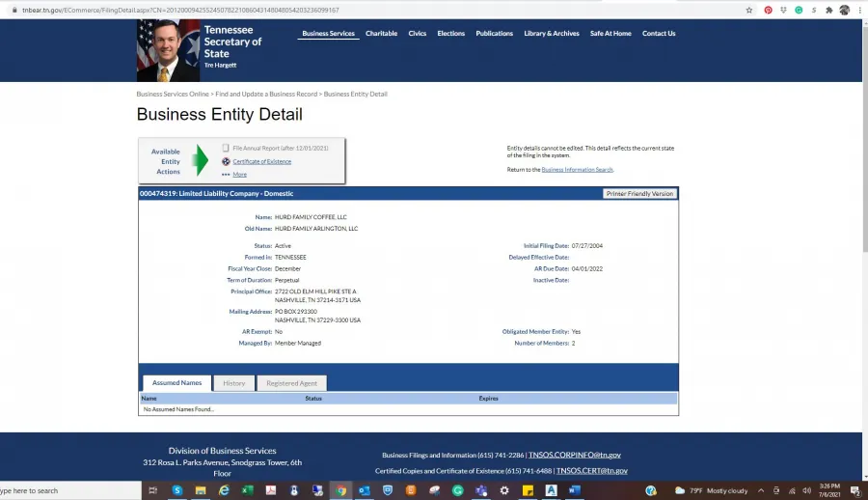Open the shield app on the taskbar
This screenshot has height=500, width=868.
[388, 490]
